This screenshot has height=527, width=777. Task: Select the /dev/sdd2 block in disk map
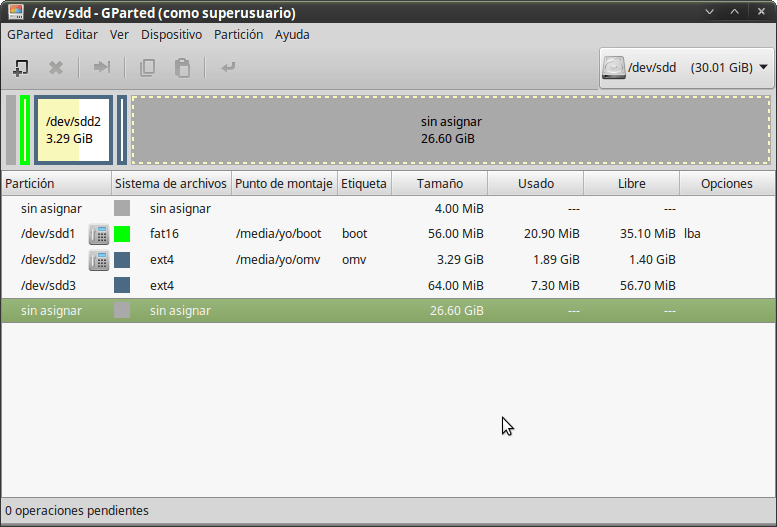coord(73,130)
